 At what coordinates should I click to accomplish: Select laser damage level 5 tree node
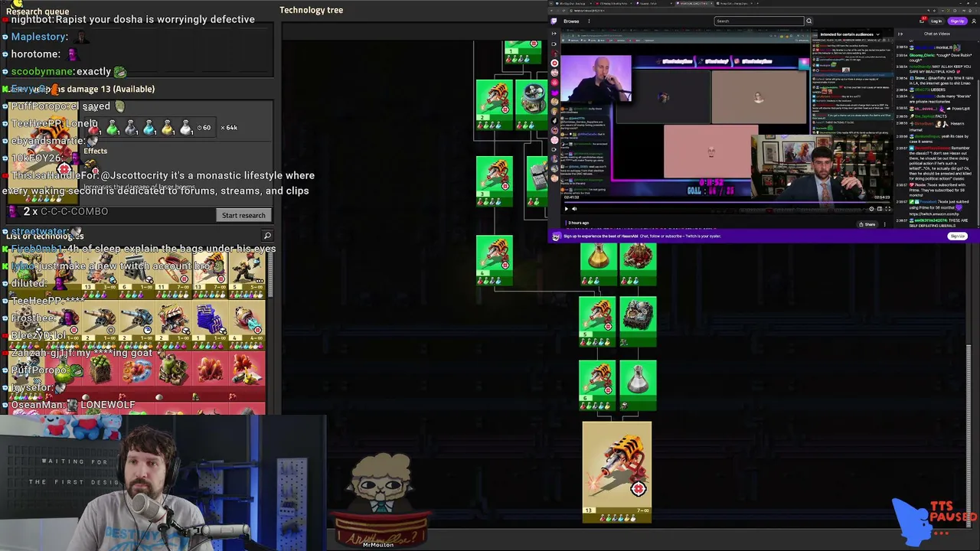[x=597, y=321]
